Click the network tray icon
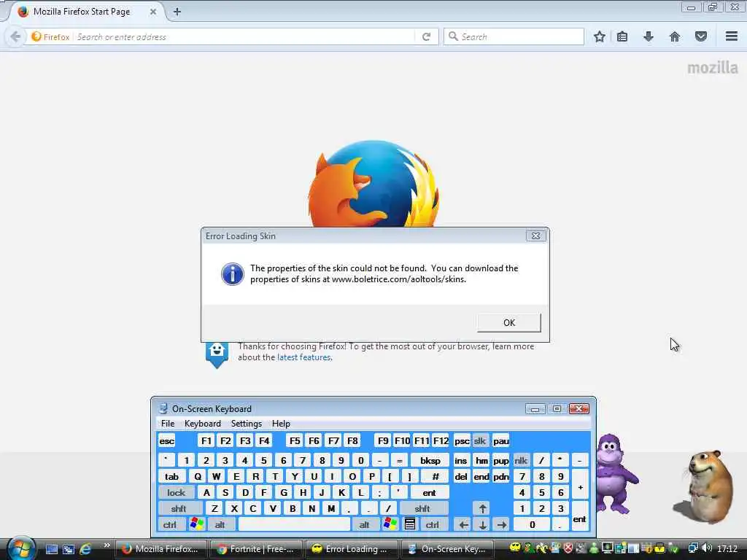This screenshot has height=560, width=747. tap(693, 548)
